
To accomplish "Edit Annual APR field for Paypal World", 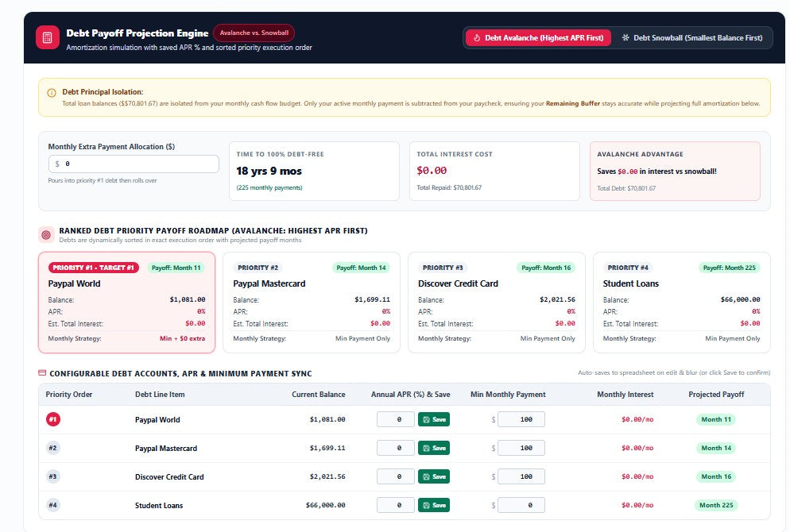I will tap(396, 419).
